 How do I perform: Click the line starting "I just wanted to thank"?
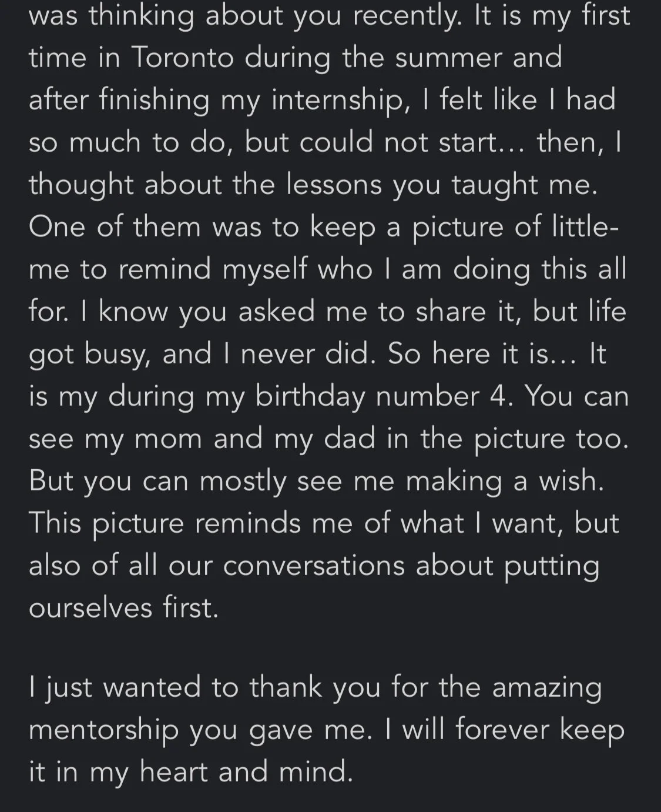(316, 688)
